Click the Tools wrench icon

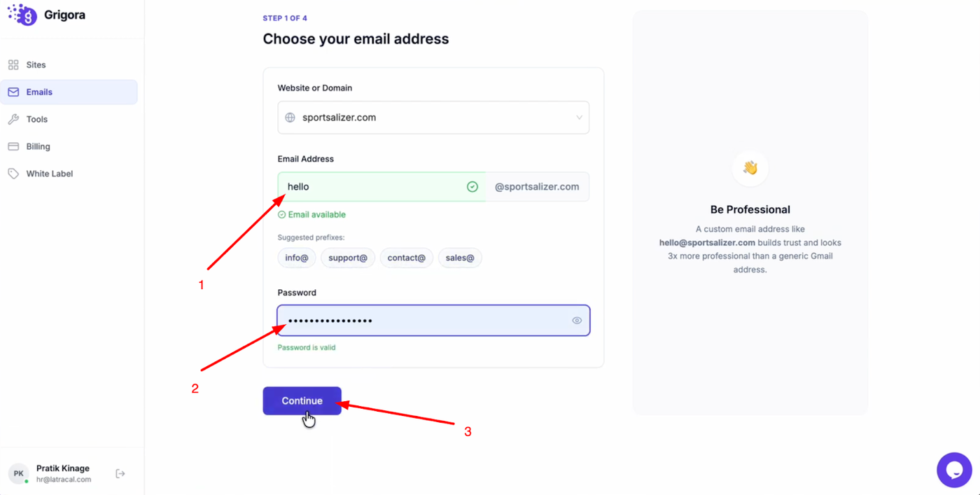pyautogui.click(x=13, y=120)
